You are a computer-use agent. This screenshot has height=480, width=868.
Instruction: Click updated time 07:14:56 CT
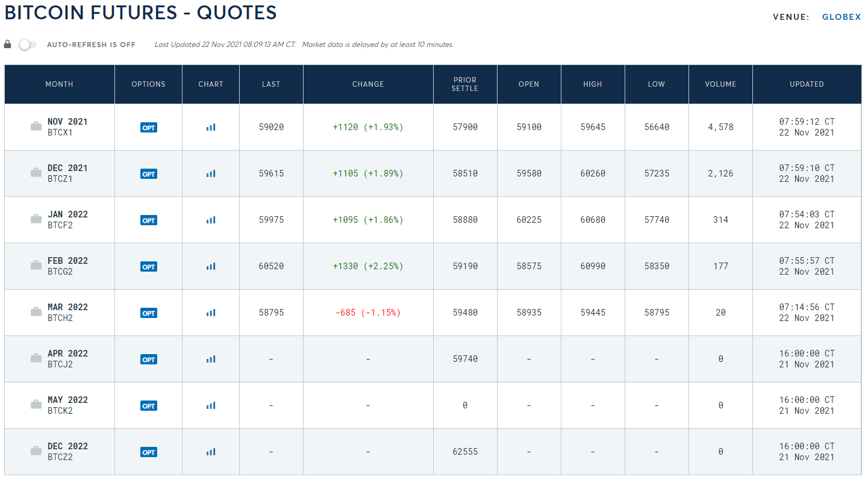pos(807,307)
